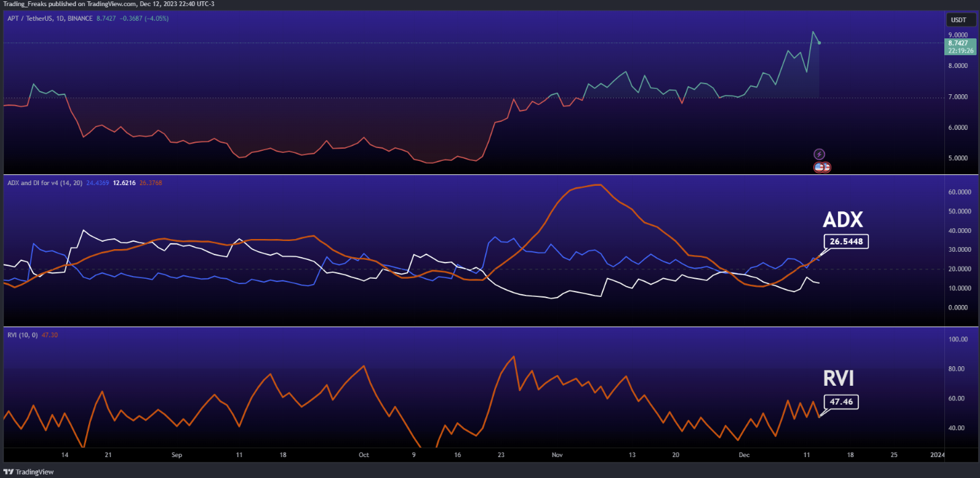Click the purple lightning event icon

point(819,154)
